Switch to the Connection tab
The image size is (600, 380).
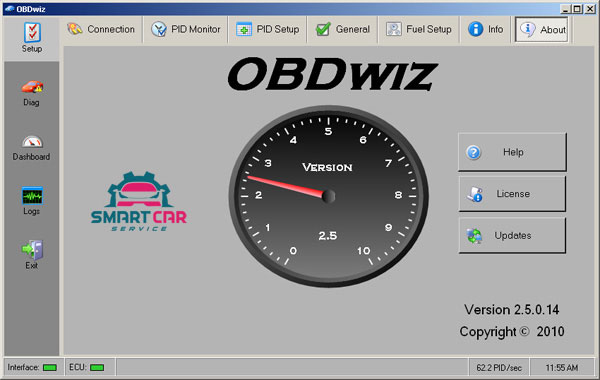pyautogui.click(x=101, y=29)
